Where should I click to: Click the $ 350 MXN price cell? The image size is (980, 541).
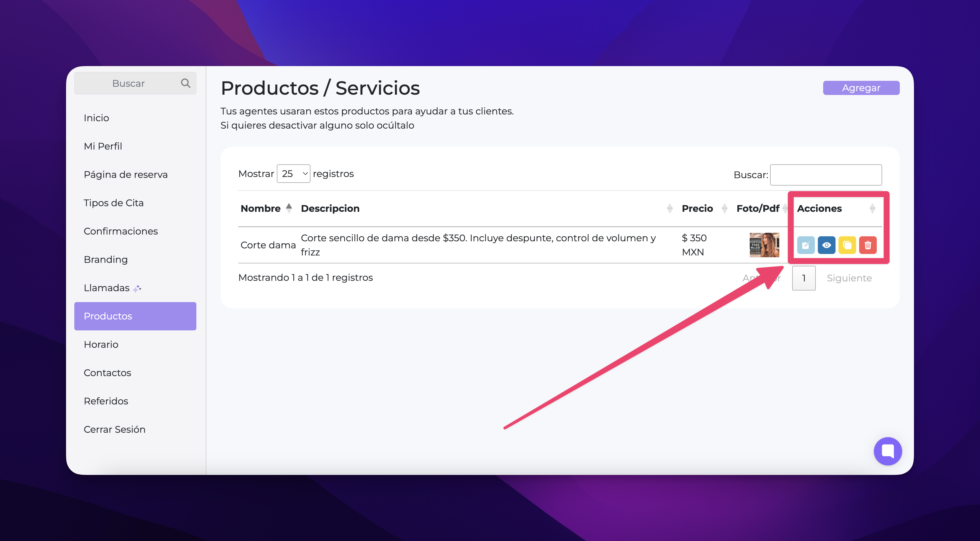[694, 245]
